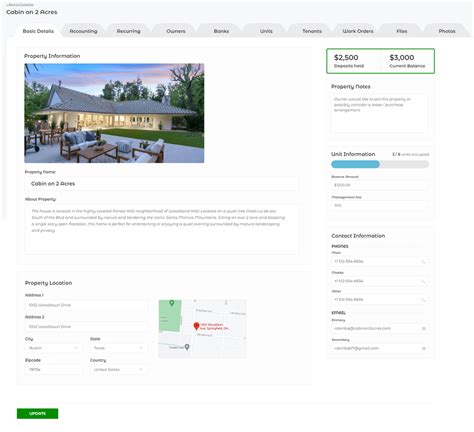The image size is (474, 432).
Task: Click the 'units occupied' count text
Action: click(x=410, y=154)
